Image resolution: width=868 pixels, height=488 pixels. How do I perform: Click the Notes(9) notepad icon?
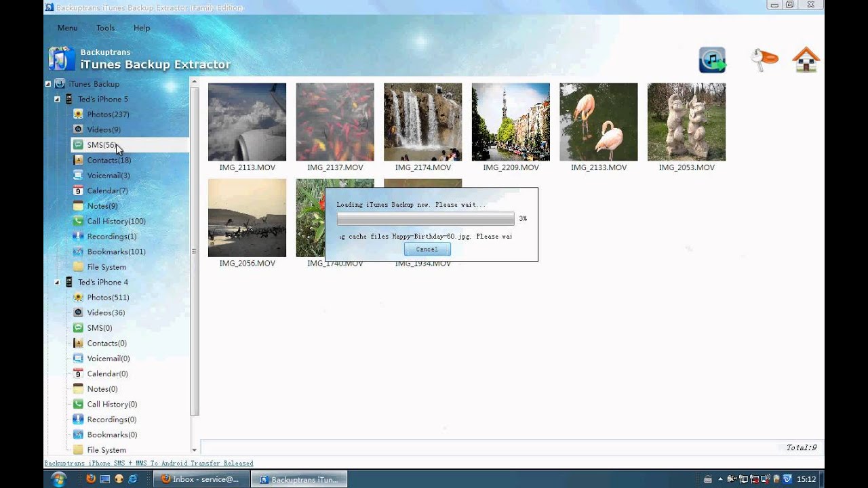(78, 206)
